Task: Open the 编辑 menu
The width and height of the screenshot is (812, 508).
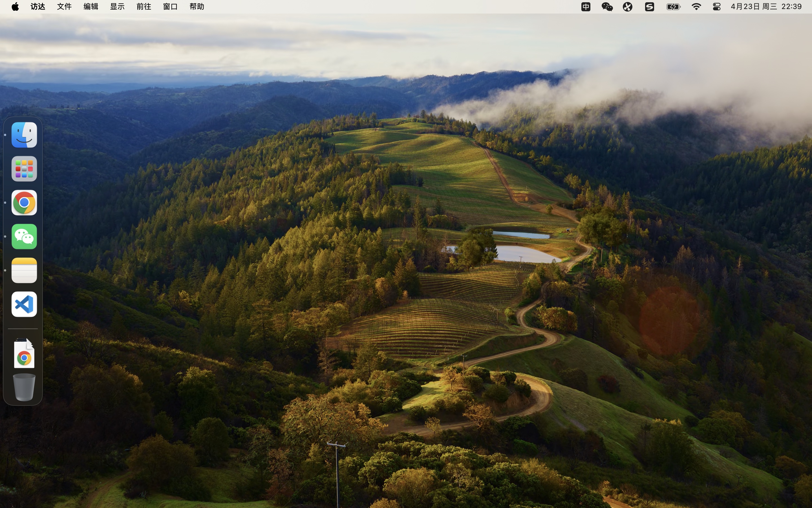Action: click(91, 7)
